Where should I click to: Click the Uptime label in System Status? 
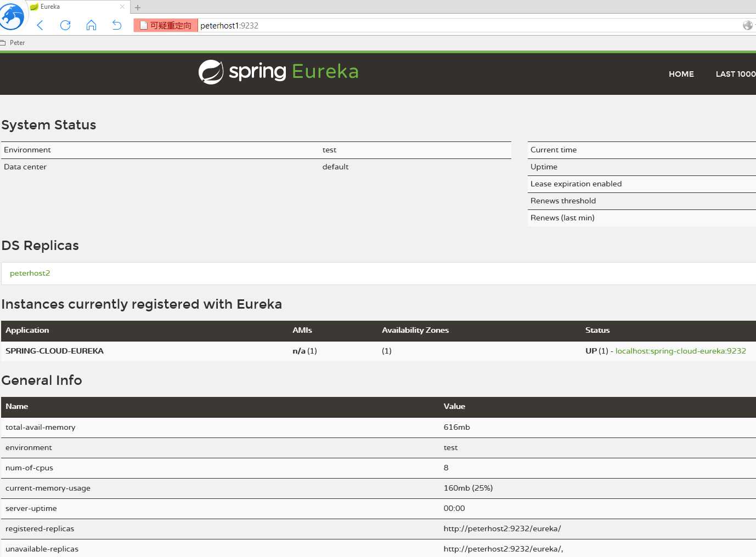[x=544, y=167]
